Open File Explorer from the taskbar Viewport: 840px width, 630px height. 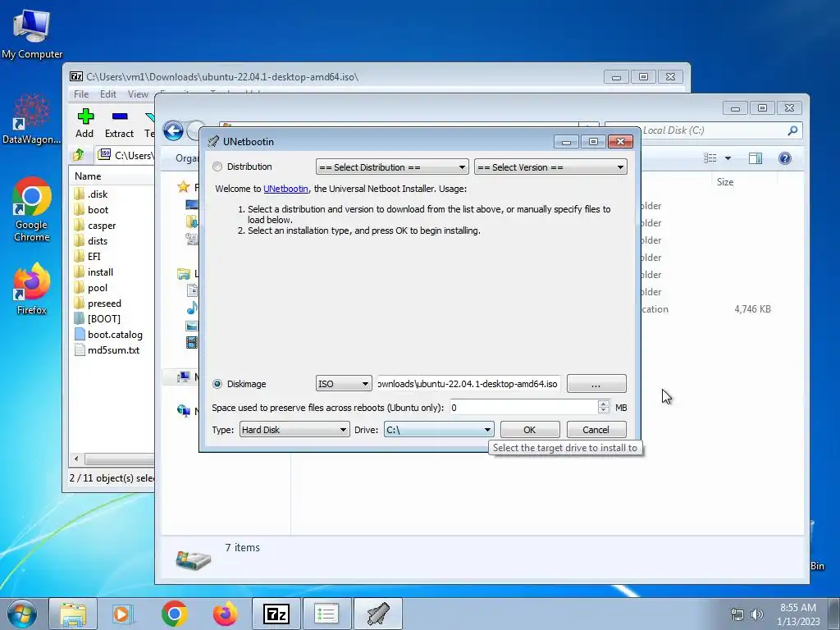pos(73,614)
